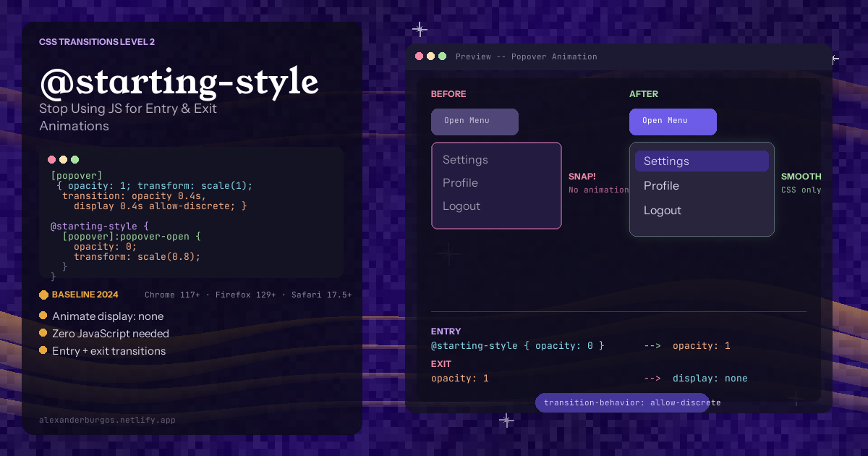868x456 pixels.
Task: Choose Logout in the AFTER popover menu
Action: [x=663, y=211]
